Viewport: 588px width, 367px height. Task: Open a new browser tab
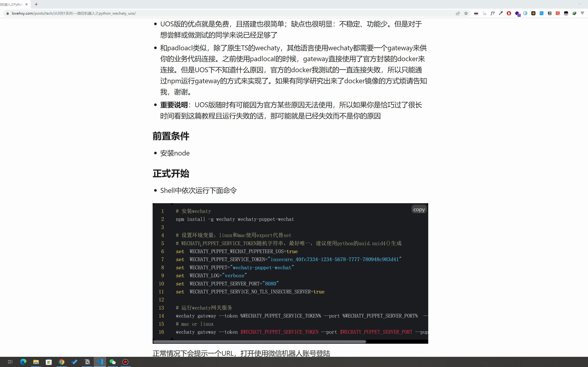click(36, 4)
